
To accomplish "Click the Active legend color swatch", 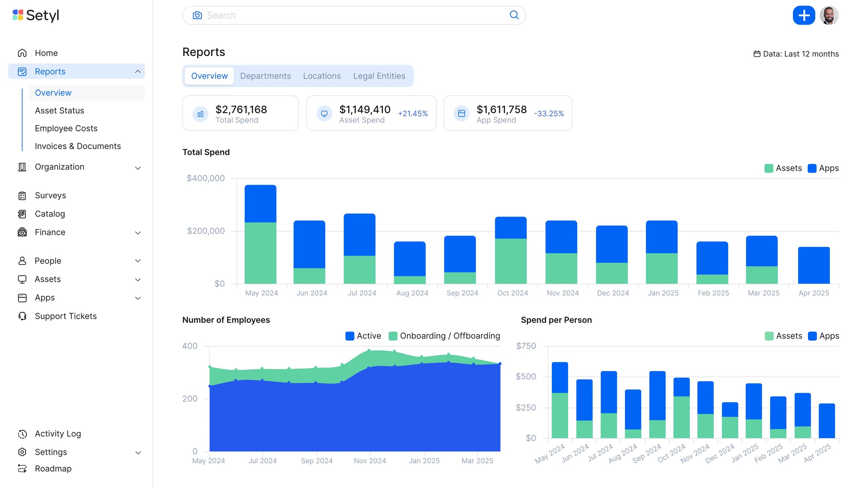I will 349,336.
